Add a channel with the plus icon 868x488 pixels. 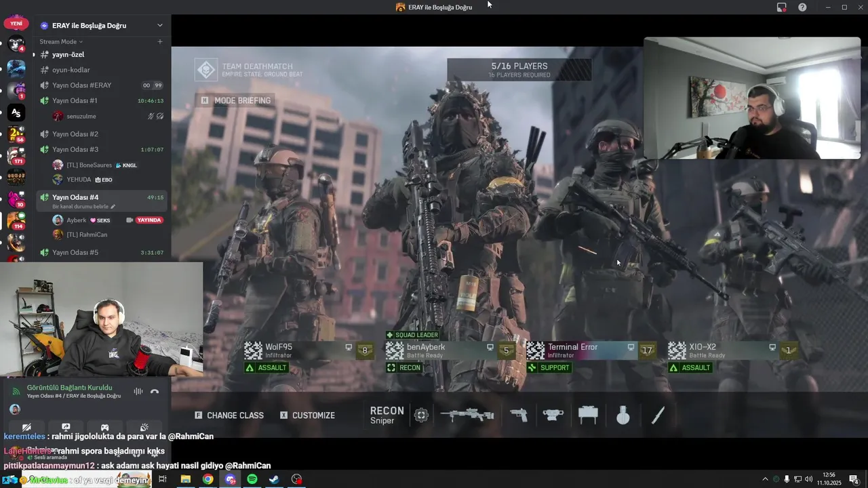tap(160, 41)
